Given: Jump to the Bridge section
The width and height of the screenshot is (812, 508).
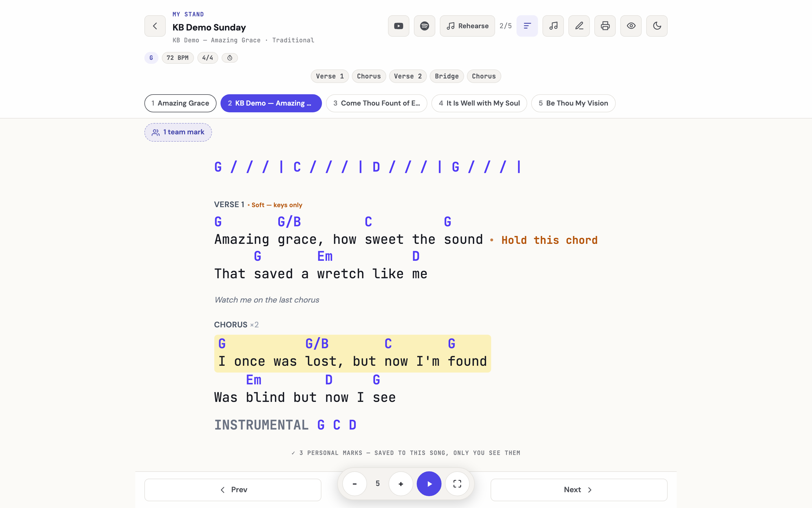Looking at the screenshot, I should (447, 76).
